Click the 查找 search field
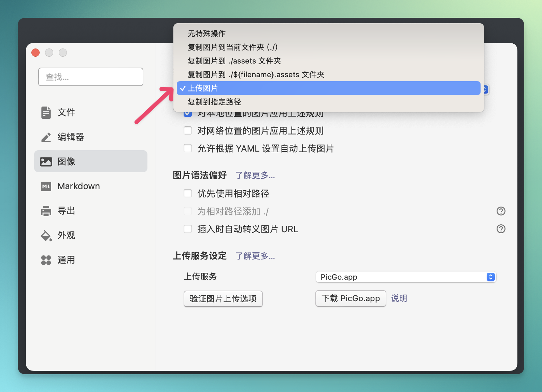Image resolution: width=542 pixels, height=392 pixels. (x=91, y=77)
